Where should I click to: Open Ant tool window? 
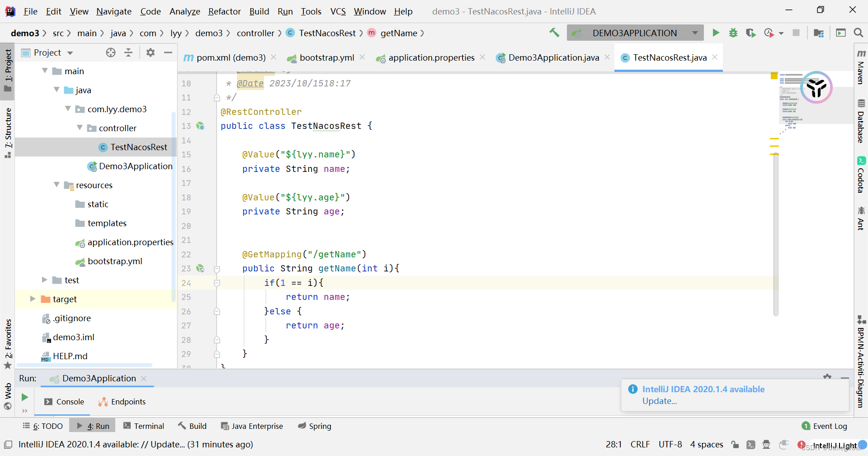click(861, 218)
